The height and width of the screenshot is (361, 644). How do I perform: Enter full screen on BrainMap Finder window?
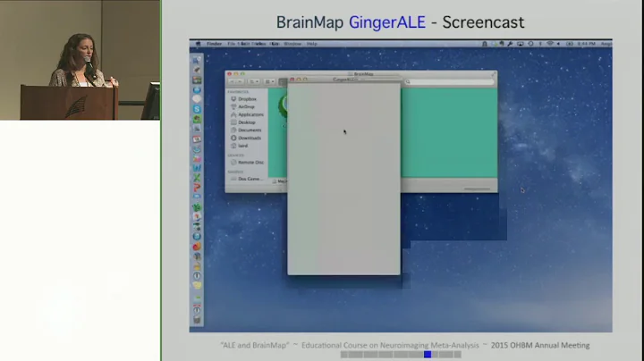point(493,74)
